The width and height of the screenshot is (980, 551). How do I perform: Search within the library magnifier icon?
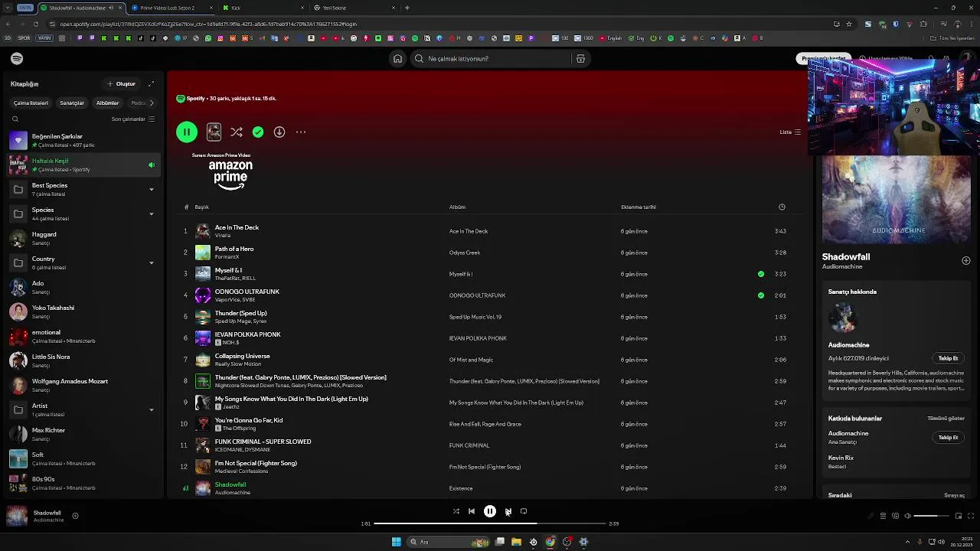(15, 119)
